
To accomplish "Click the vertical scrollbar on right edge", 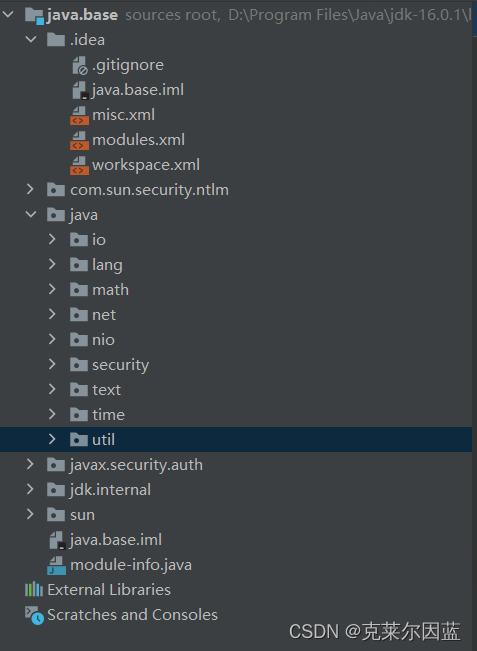I will [475, 326].
